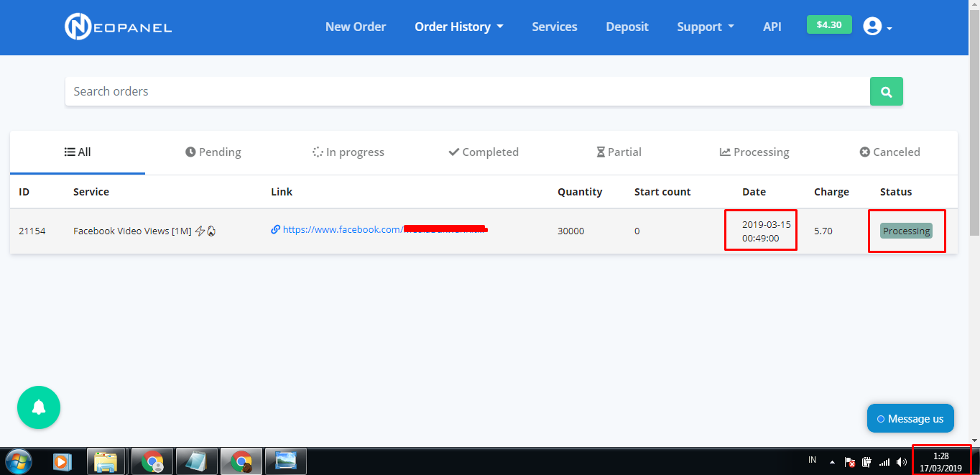
Task: Click the network signal tray icon
Action: pos(884,462)
